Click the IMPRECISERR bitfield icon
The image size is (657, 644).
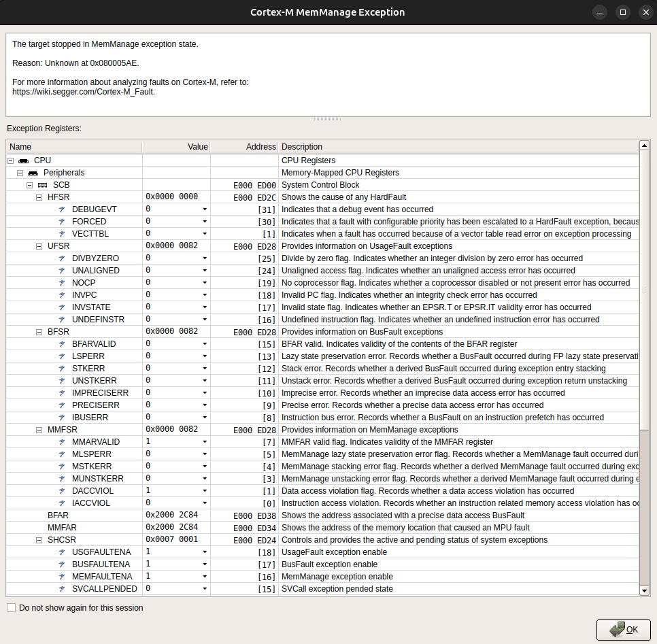click(x=62, y=393)
